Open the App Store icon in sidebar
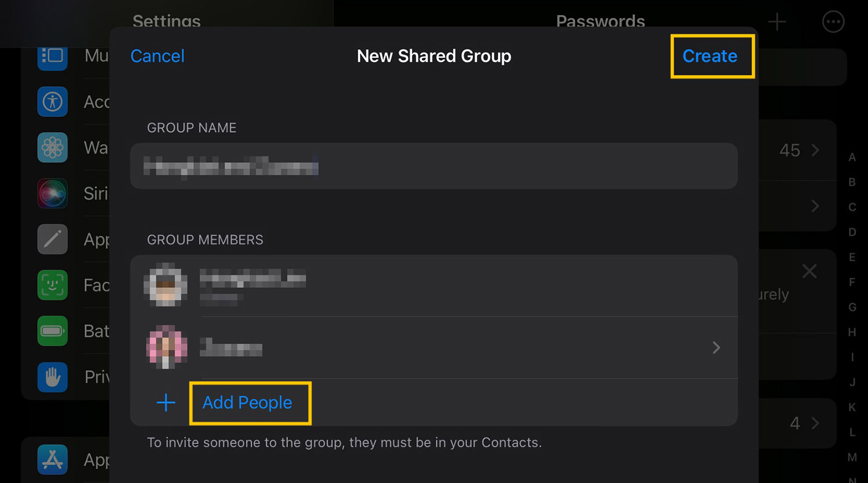This screenshot has width=868, height=483. pos(53,460)
